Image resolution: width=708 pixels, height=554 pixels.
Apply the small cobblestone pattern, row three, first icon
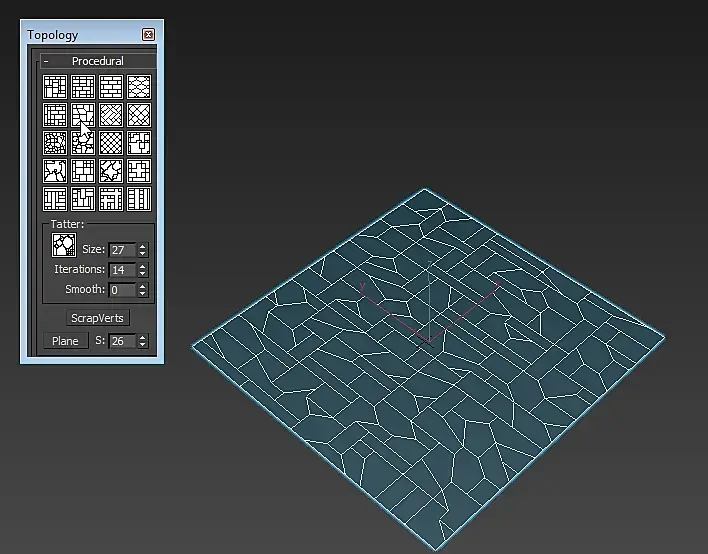pos(55,143)
